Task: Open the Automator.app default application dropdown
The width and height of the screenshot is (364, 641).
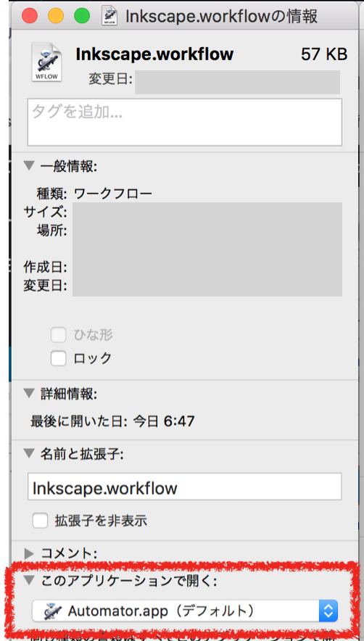Action: 185,611
